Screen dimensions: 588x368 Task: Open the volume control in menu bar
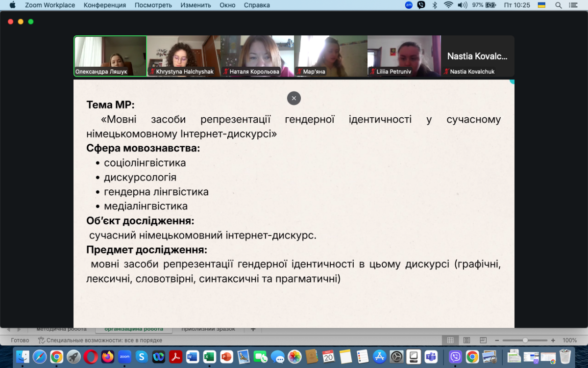point(462,5)
